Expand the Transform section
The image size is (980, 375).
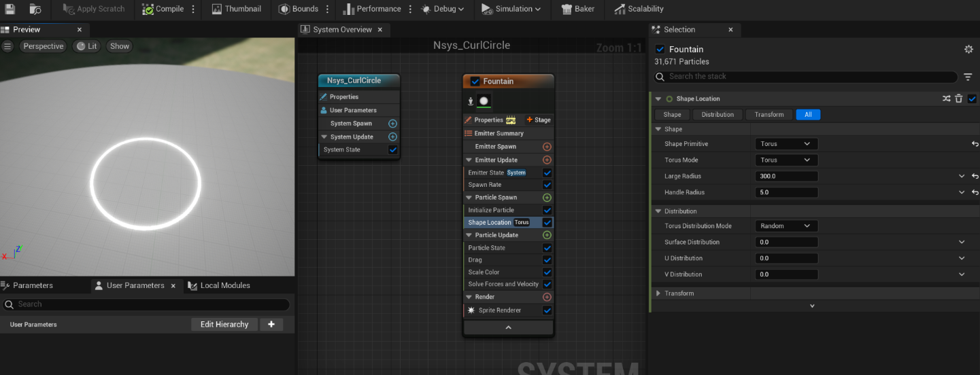point(658,293)
